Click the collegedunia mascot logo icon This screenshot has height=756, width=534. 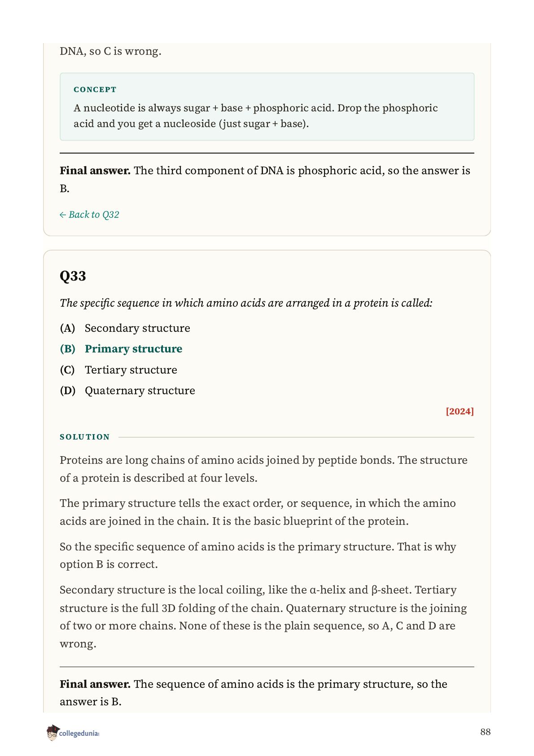click(52, 732)
